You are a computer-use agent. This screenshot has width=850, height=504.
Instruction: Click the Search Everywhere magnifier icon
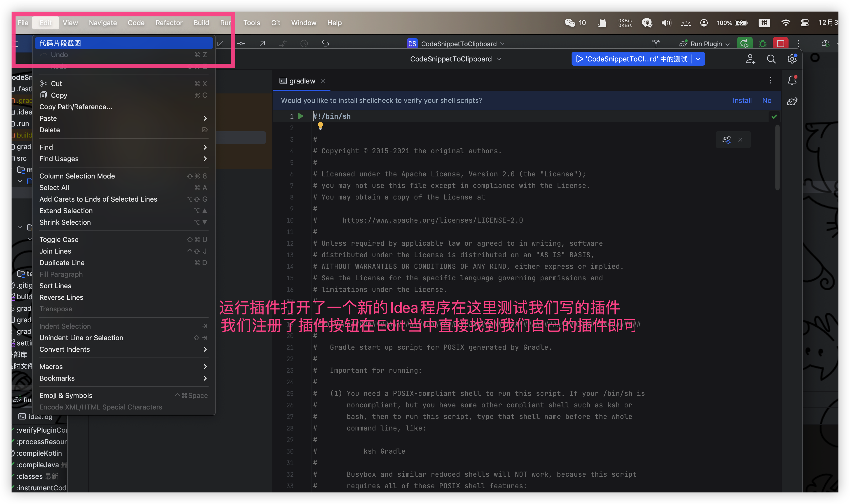pyautogui.click(x=771, y=59)
